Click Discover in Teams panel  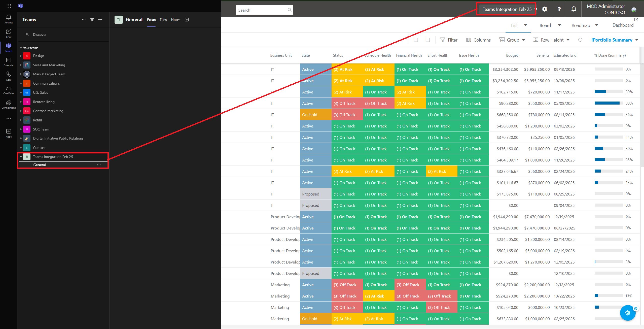[40, 35]
